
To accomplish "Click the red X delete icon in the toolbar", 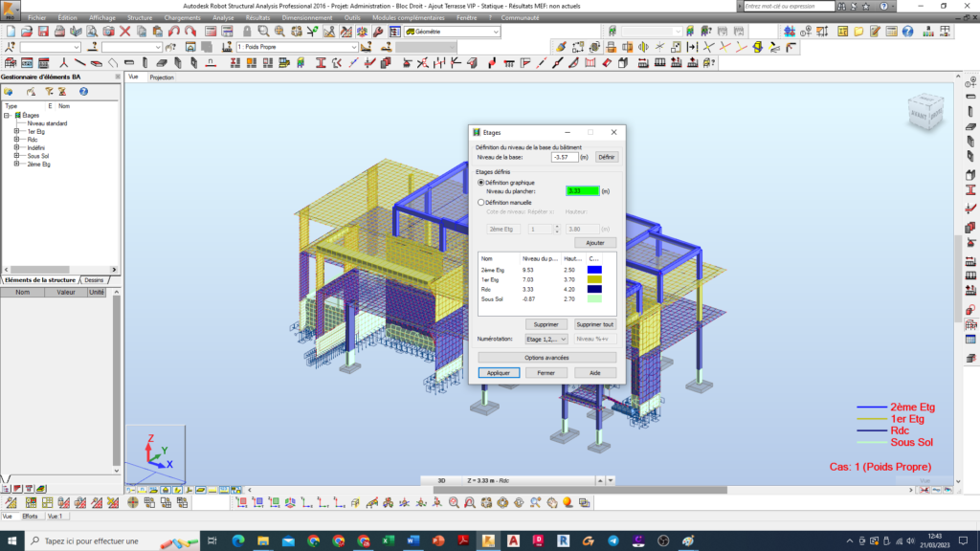I will [125, 32].
